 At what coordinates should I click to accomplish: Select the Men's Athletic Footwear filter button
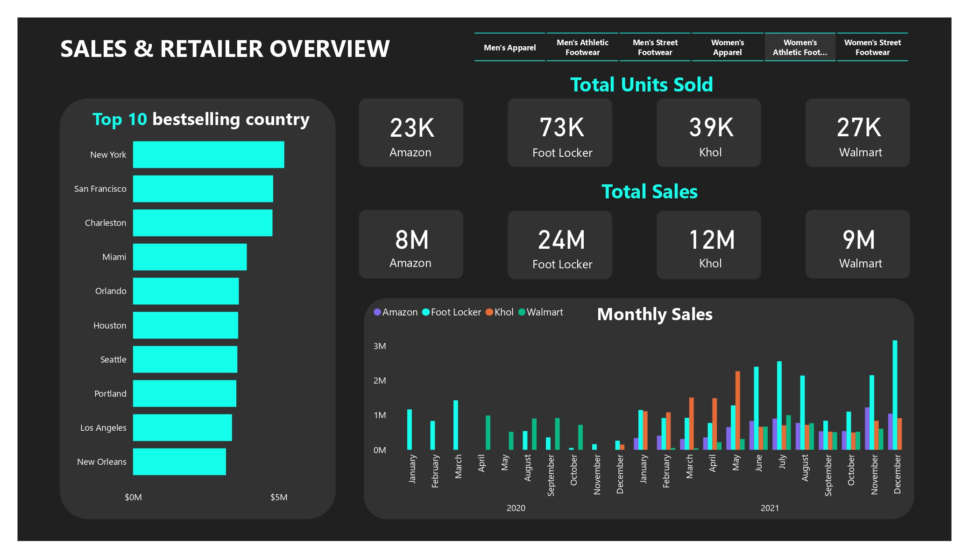(582, 47)
